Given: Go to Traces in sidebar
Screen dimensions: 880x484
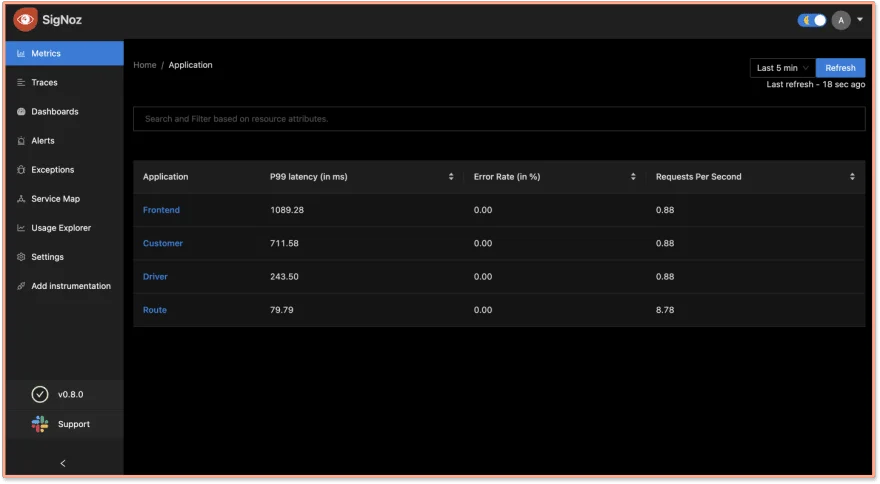Looking at the screenshot, I should point(65,83).
